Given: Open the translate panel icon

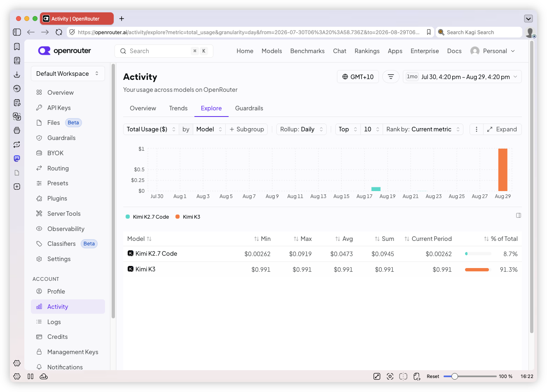Looking at the screenshot, I should (17, 117).
